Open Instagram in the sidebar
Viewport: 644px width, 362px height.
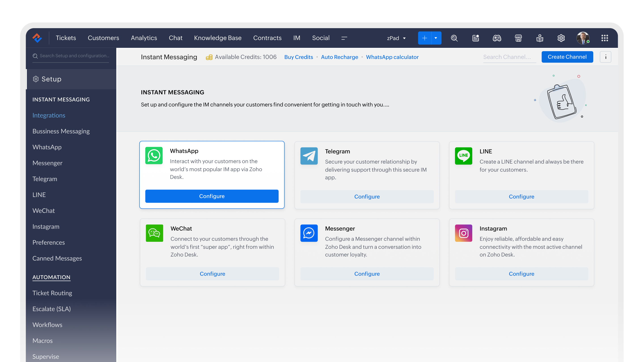[46, 227]
